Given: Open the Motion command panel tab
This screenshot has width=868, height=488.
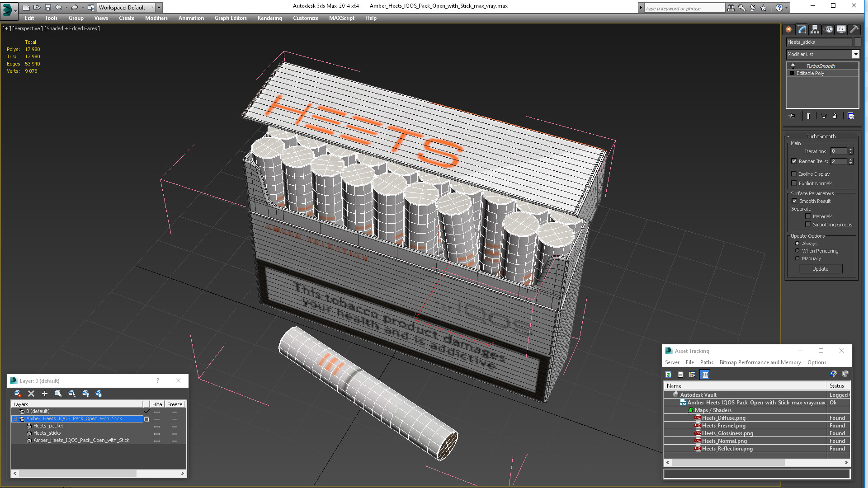Looking at the screenshot, I should [x=829, y=29].
